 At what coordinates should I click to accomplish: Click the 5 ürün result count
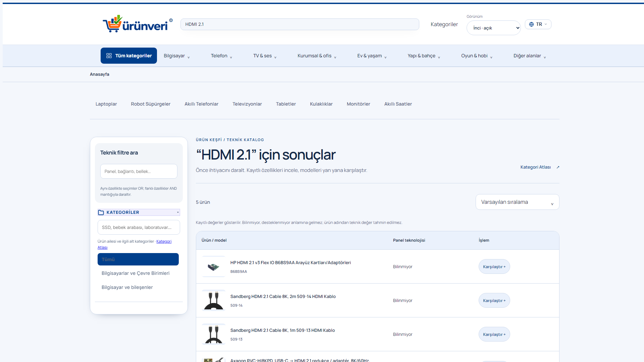(x=203, y=202)
